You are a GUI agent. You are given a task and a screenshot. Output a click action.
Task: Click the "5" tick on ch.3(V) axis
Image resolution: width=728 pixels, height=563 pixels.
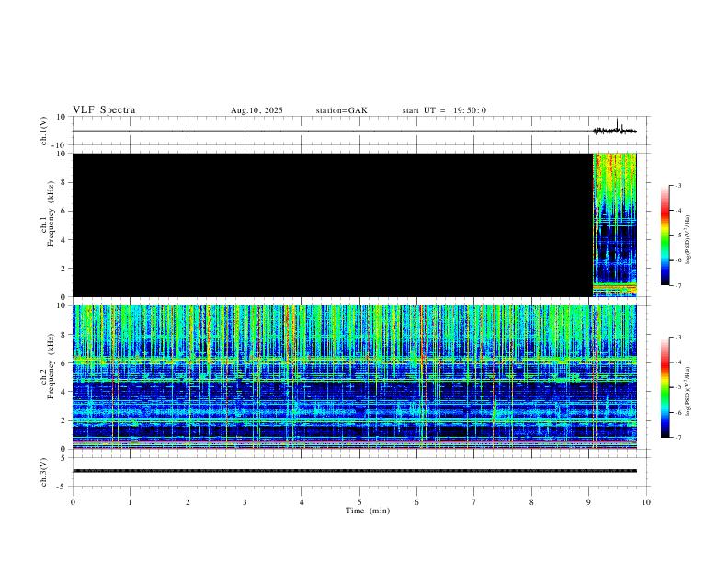click(63, 458)
